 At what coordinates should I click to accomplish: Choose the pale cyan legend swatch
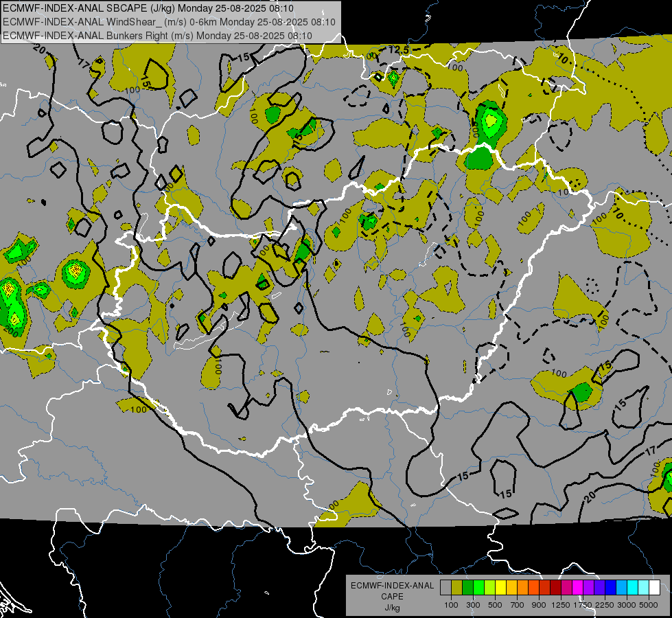644,587
